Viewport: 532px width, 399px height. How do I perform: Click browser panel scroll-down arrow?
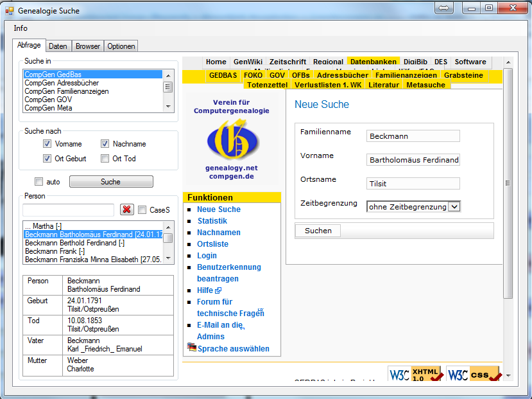click(x=508, y=376)
